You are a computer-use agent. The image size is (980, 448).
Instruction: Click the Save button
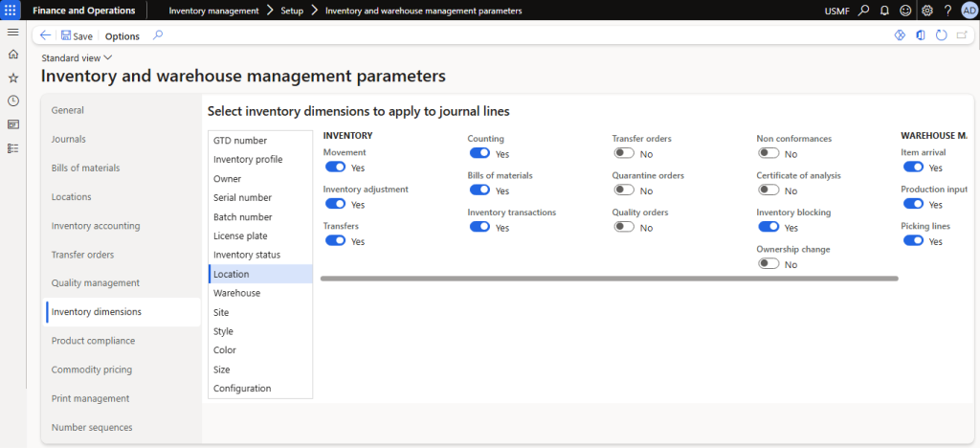[x=77, y=36]
